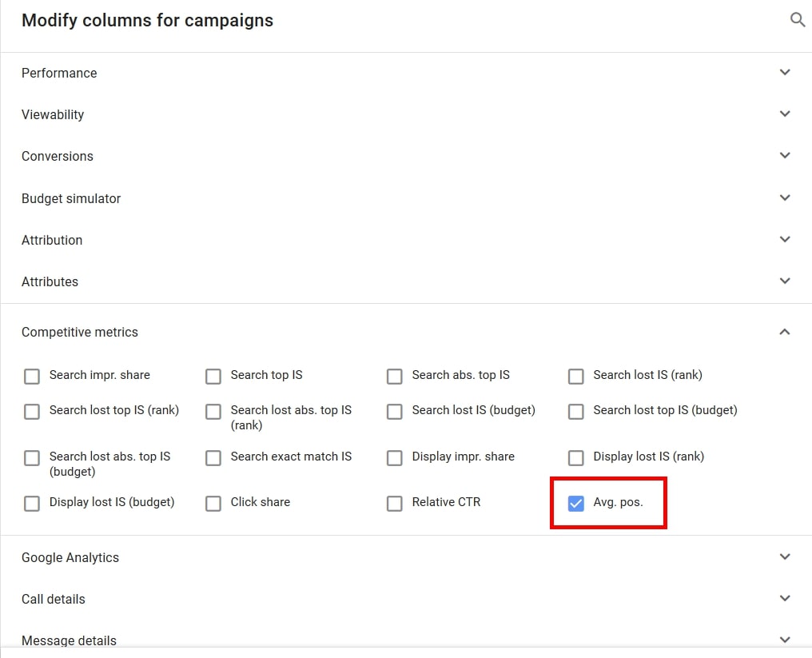Collapse the Competitive metrics section
The width and height of the screenshot is (812, 658).
pos(784,332)
